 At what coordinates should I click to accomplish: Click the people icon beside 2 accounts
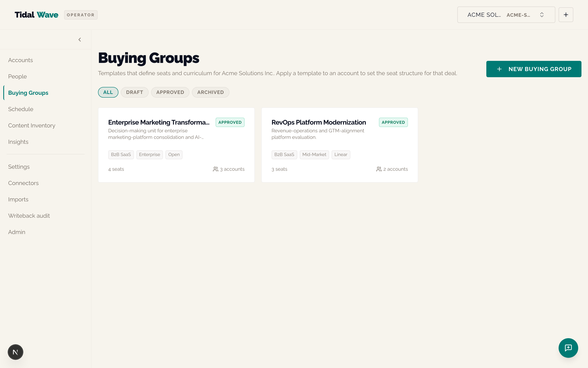[379, 169]
